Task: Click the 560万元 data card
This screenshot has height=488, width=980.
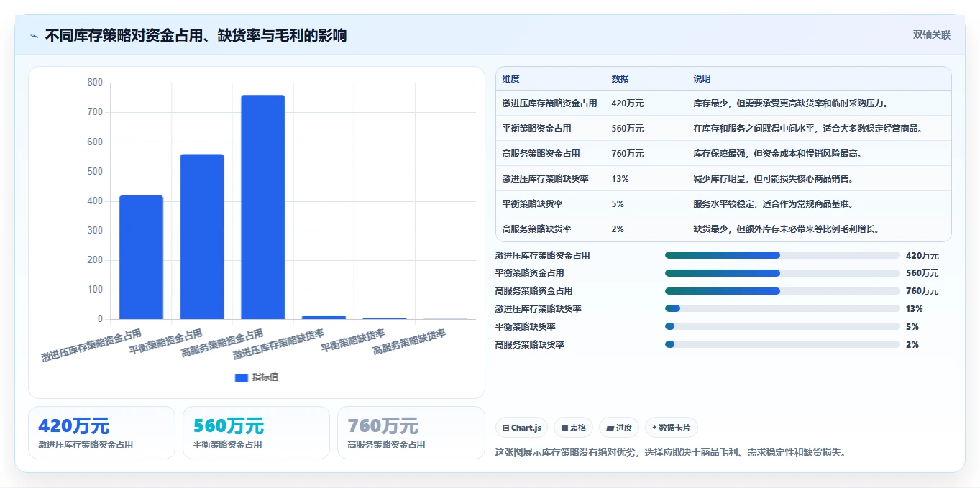Action: [256, 433]
